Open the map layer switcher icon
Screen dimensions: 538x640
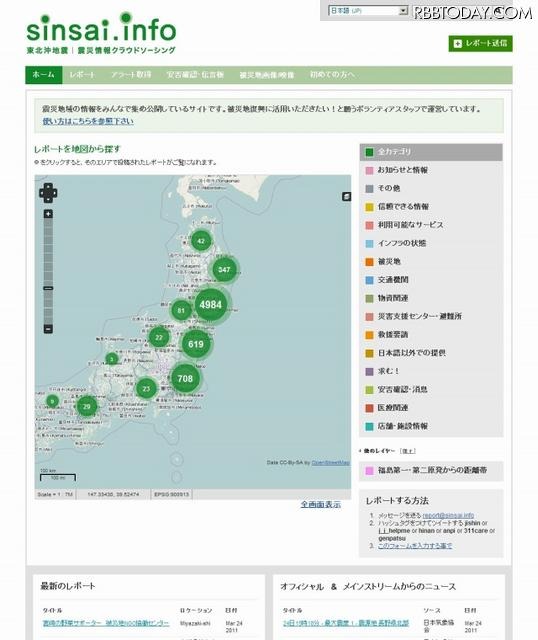click(x=346, y=197)
